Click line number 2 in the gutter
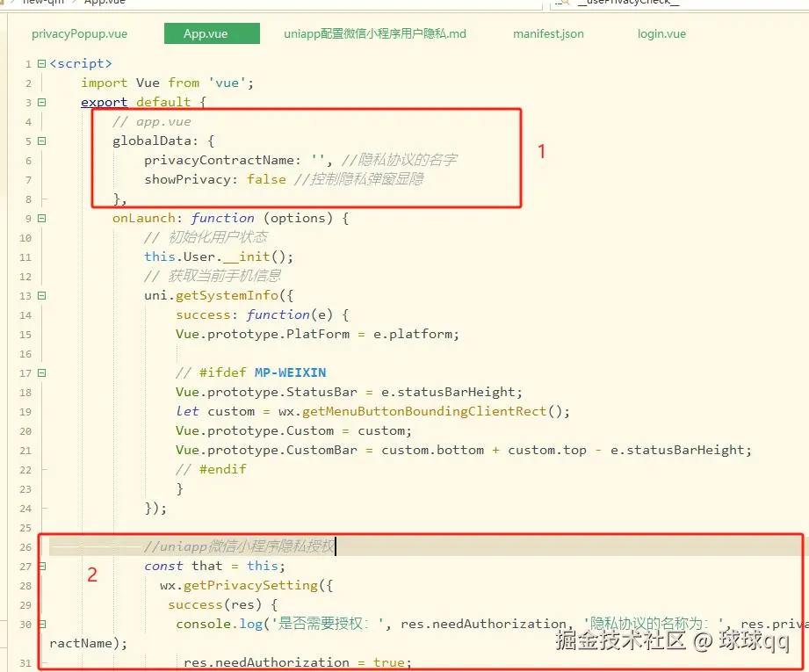 (x=28, y=83)
